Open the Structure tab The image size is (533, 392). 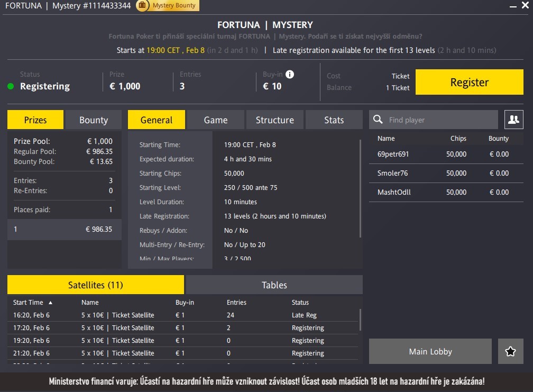click(x=274, y=120)
